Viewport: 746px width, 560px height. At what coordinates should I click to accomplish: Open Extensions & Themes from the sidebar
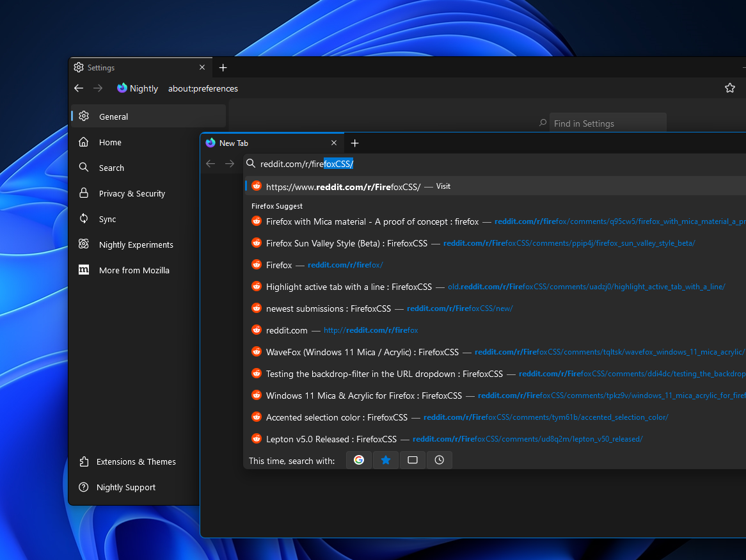(138, 461)
